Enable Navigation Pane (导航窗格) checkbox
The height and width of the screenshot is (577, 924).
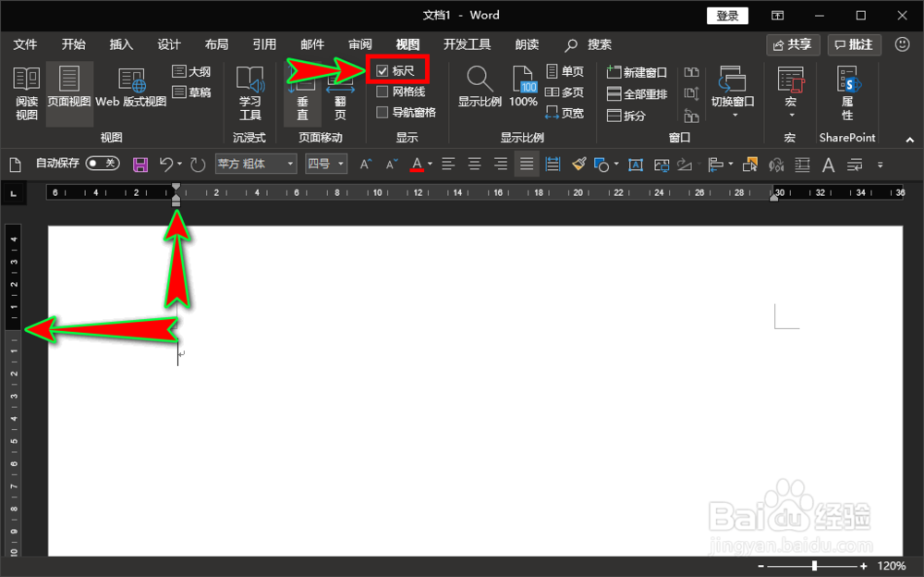tap(383, 112)
